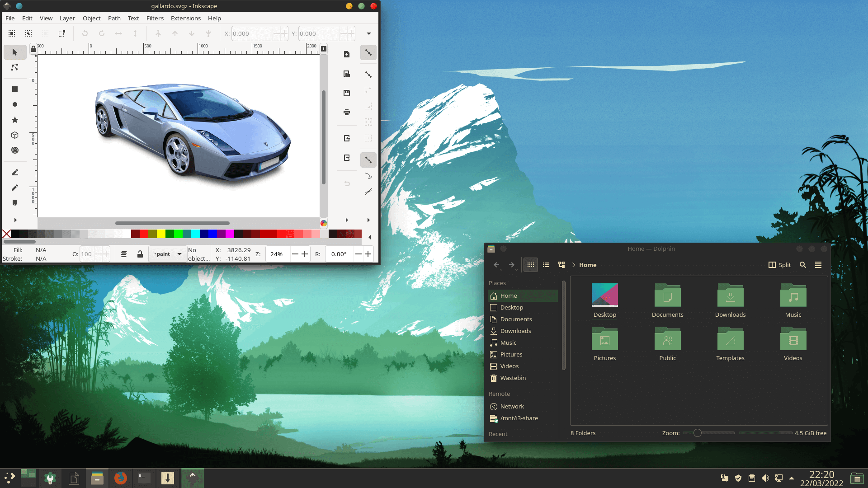This screenshot has width=868, height=488.
Task: Open Templates folder in Dolphin
Action: (x=730, y=344)
